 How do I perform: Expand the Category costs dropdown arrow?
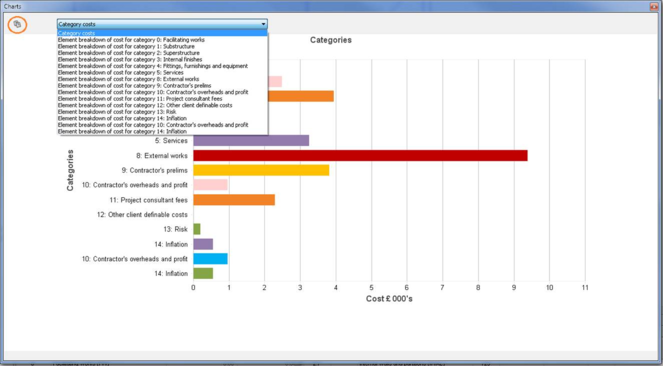pos(263,24)
